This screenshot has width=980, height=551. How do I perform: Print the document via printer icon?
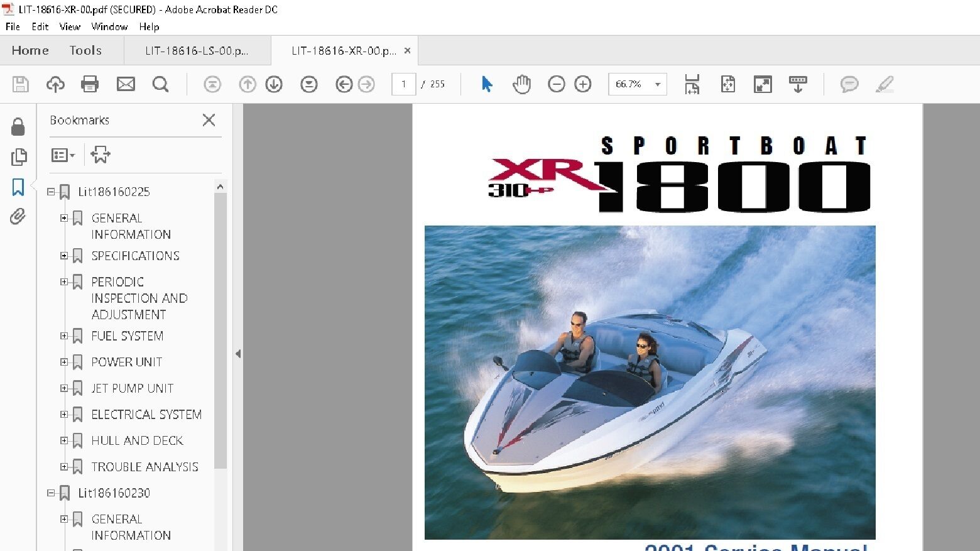(x=90, y=84)
